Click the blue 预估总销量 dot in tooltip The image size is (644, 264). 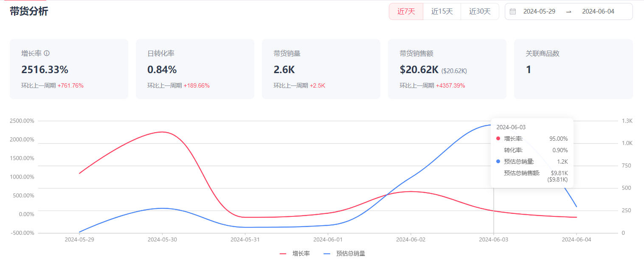pyautogui.click(x=498, y=162)
